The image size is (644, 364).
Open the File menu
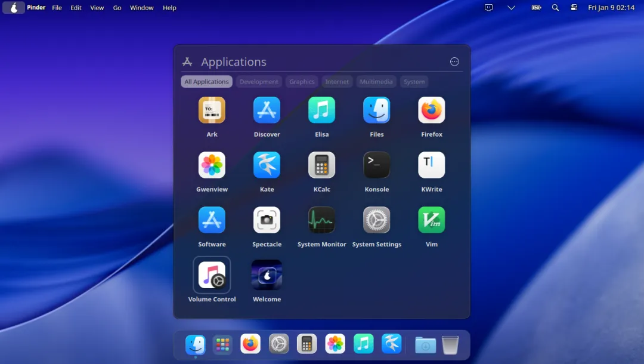tap(57, 8)
